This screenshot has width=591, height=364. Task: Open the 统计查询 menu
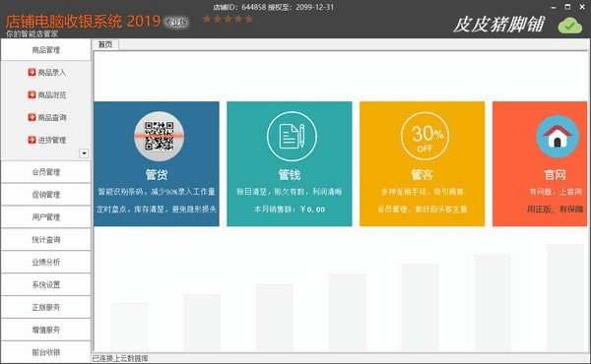point(45,240)
